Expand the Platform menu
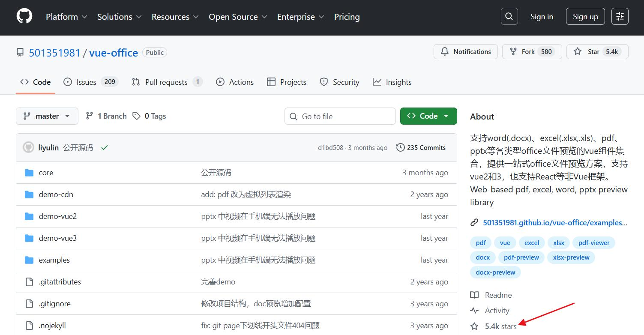This screenshot has height=335, width=644. point(66,17)
